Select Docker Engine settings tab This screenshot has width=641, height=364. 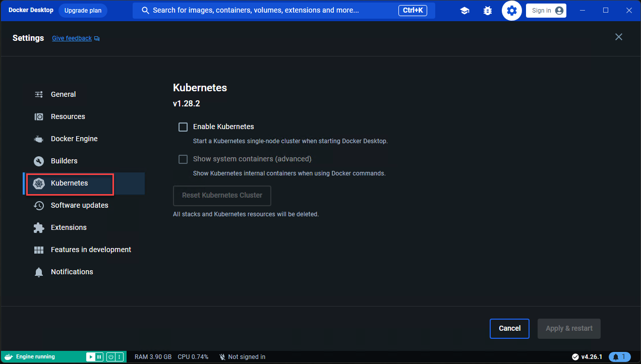[x=84, y=139]
